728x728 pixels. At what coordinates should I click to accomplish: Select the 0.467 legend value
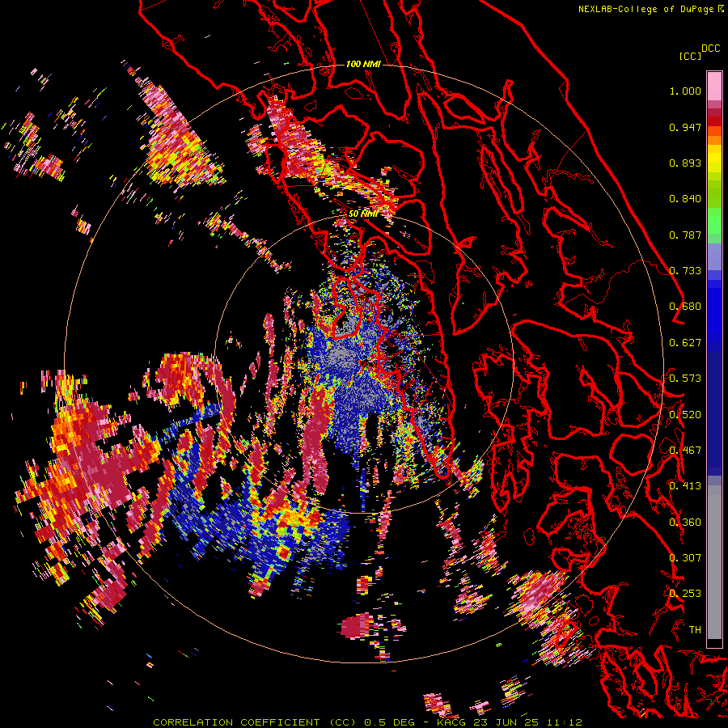click(x=685, y=451)
